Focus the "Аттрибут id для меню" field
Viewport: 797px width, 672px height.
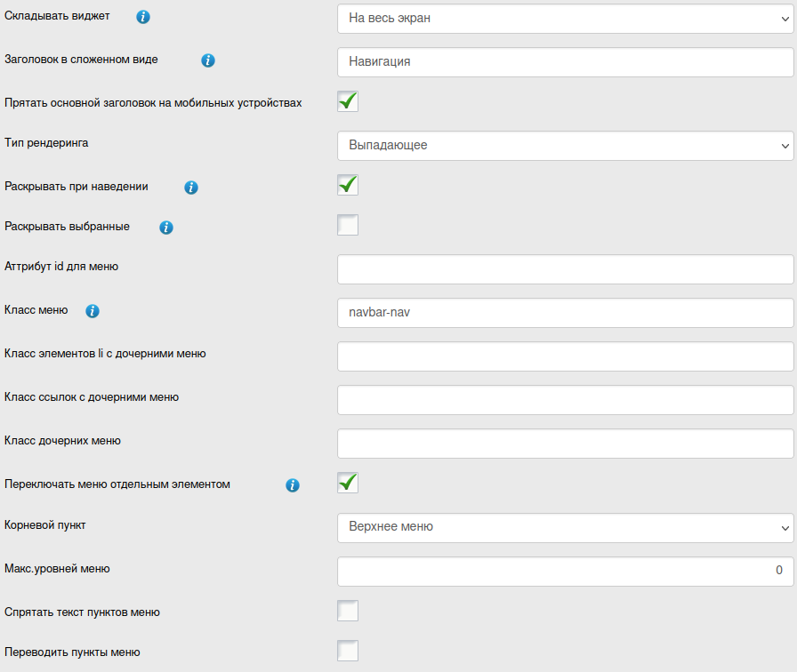[565, 269]
